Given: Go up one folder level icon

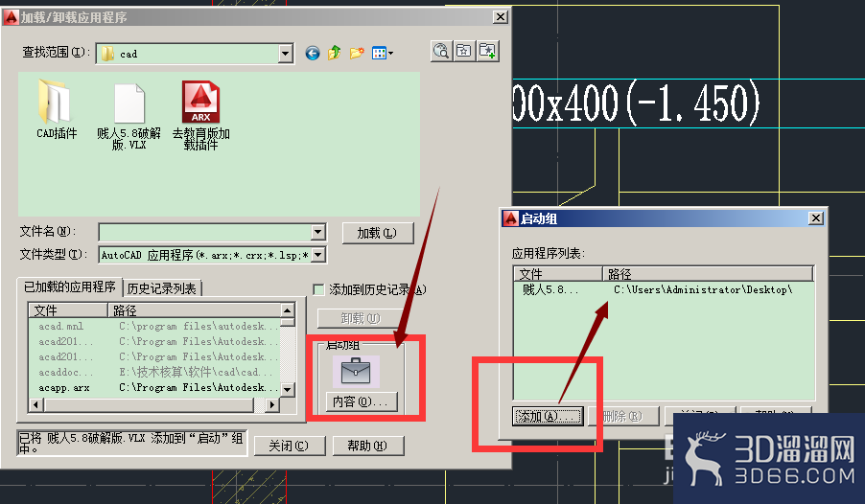Looking at the screenshot, I should [335, 53].
